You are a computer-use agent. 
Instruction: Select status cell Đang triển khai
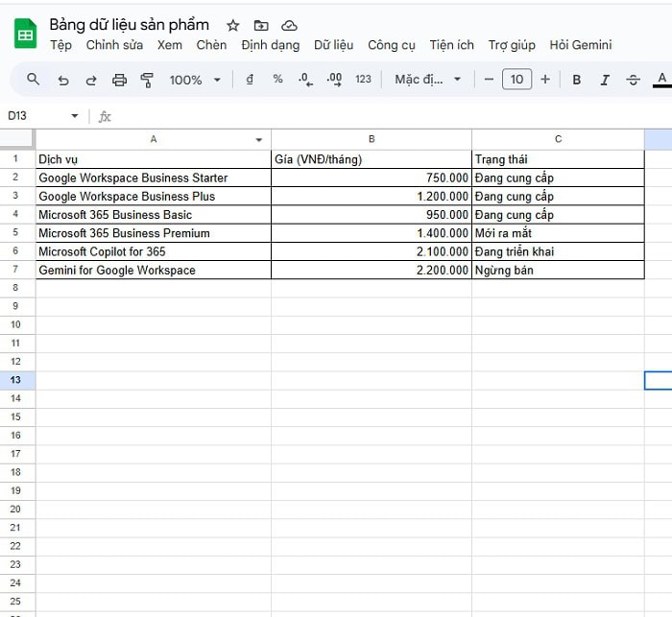[x=558, y=251]
